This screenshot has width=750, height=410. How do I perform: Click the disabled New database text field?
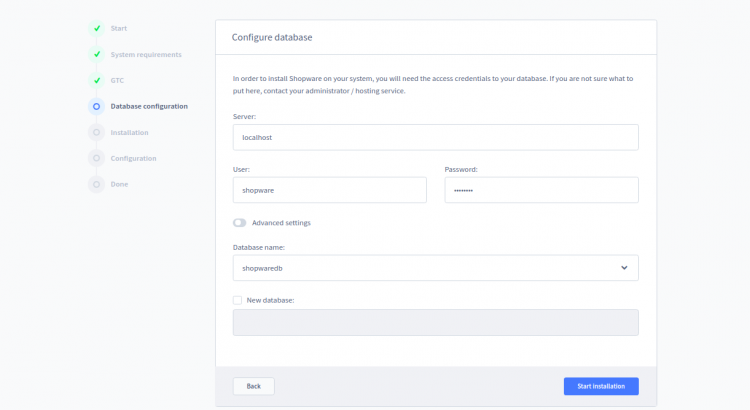click(435, 322)
